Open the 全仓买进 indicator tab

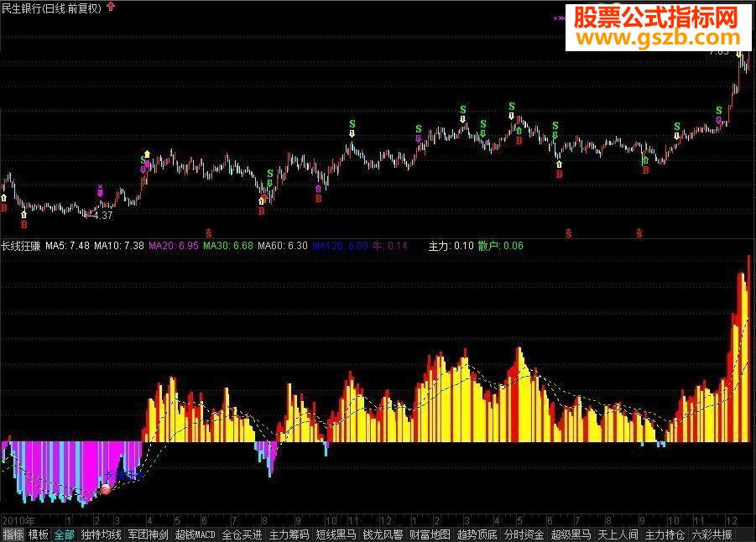tap(242, 534)
